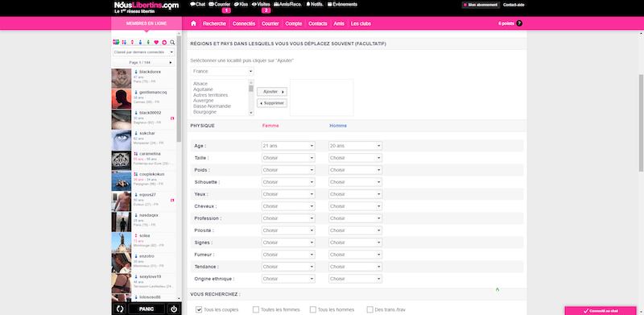Open Notifs. bell in top bar

point(315,4)
